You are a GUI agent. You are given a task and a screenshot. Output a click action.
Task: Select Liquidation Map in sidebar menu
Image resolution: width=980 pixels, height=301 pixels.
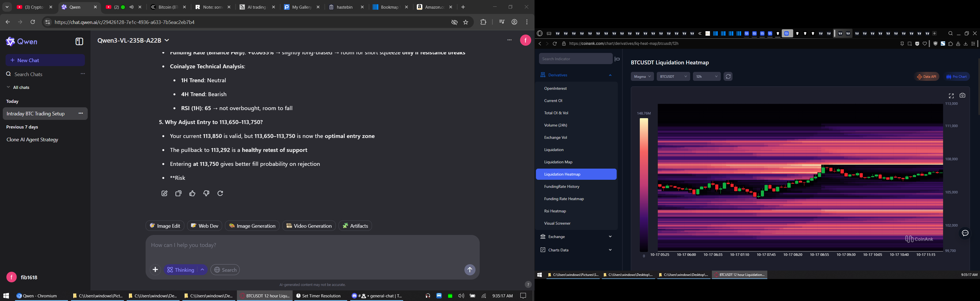point(558,162)
